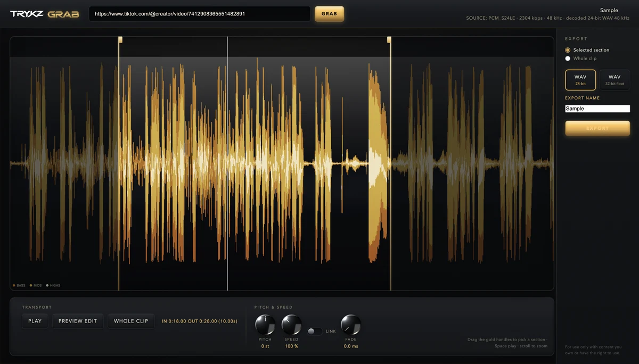This screenshot has height=364, width=639.
Task: Click the SPEED knob
Action: coord(291,325)
